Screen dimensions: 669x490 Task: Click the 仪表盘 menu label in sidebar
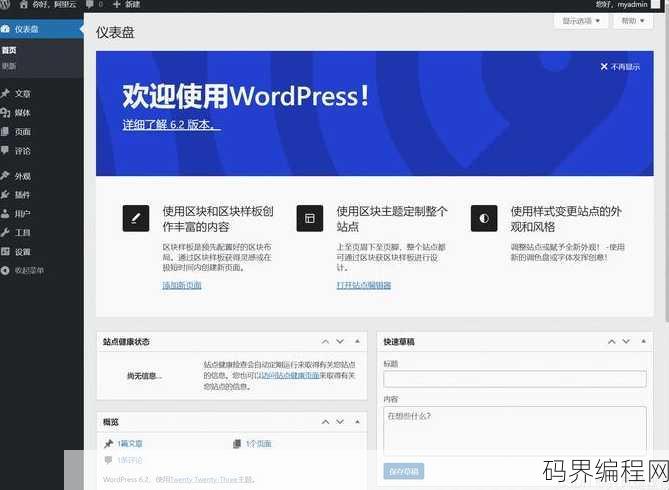(26, 29)
